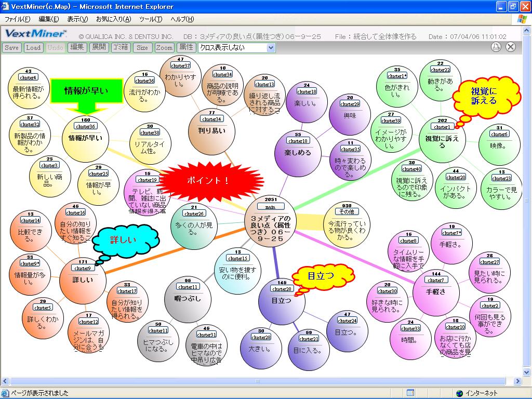
Task: Click the round X close icon in toolbar
Action: 511,47
